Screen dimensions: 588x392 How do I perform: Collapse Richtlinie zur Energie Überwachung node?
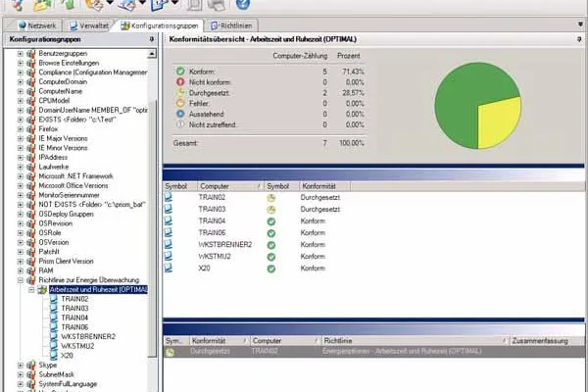click(21, 280)
